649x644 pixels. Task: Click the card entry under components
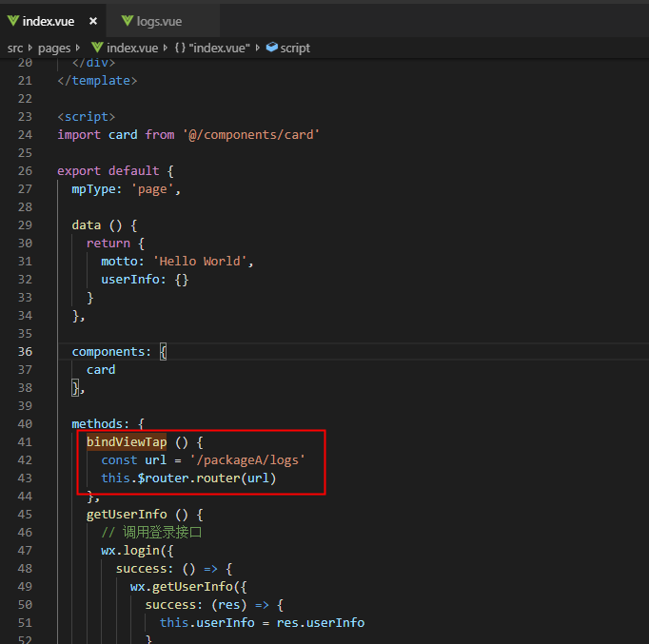pyautogui.click(x=101, y=370)
